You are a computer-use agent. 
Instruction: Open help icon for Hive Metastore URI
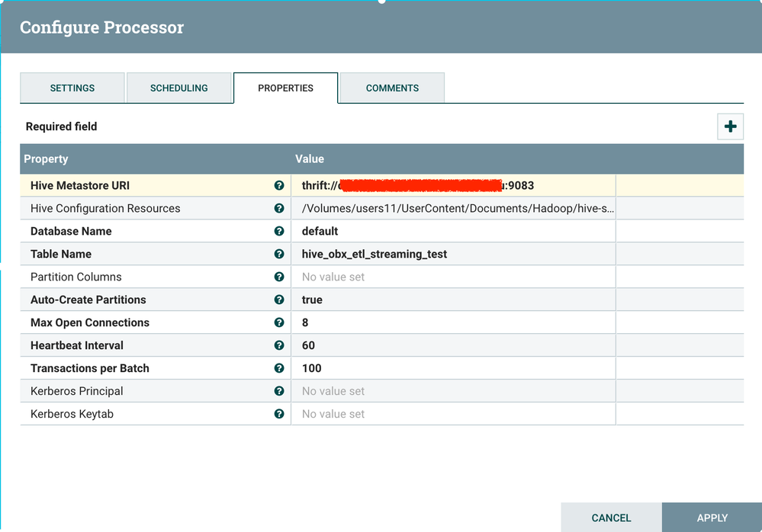279,185
